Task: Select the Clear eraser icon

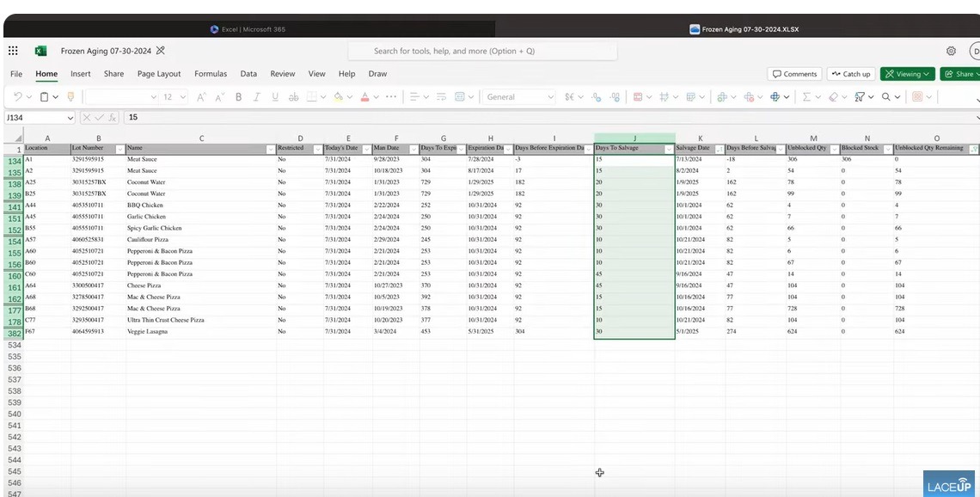Action: [832, 96]
